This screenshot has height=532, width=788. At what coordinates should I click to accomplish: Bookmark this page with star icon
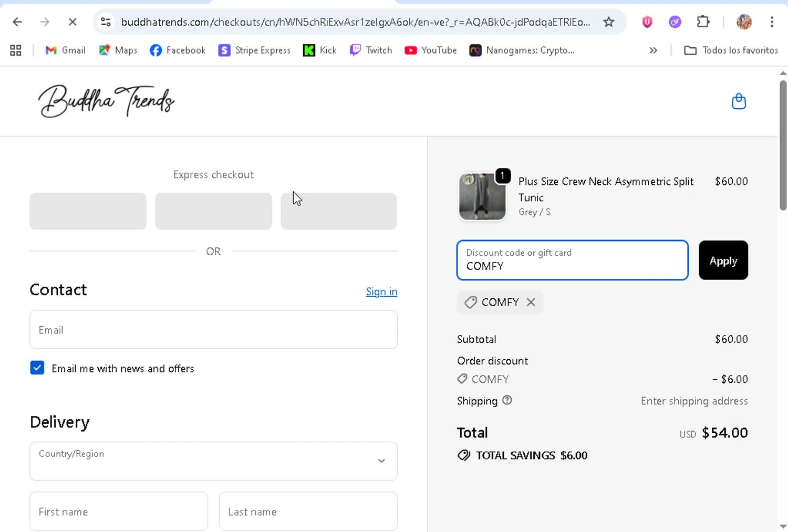[x=608, y=22]
